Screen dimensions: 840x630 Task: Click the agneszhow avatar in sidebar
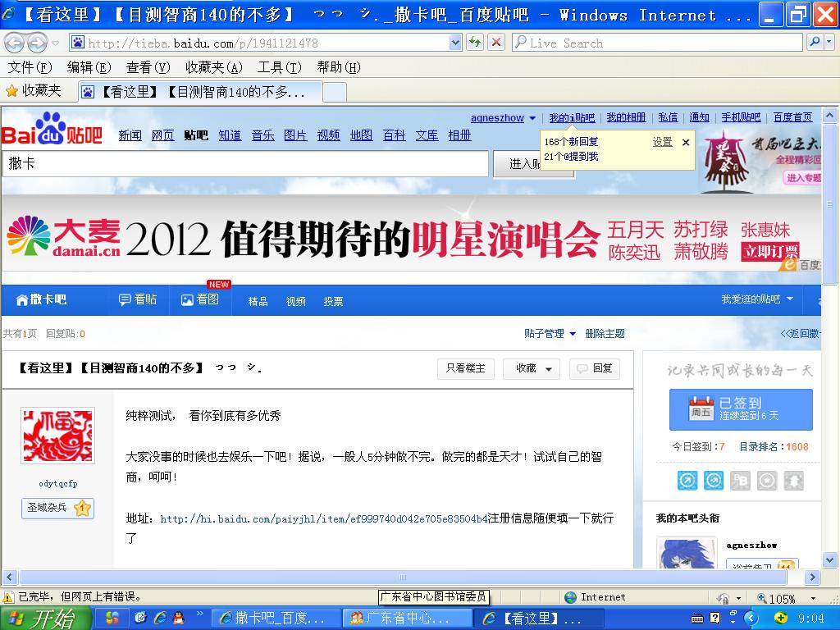point(687,553)
